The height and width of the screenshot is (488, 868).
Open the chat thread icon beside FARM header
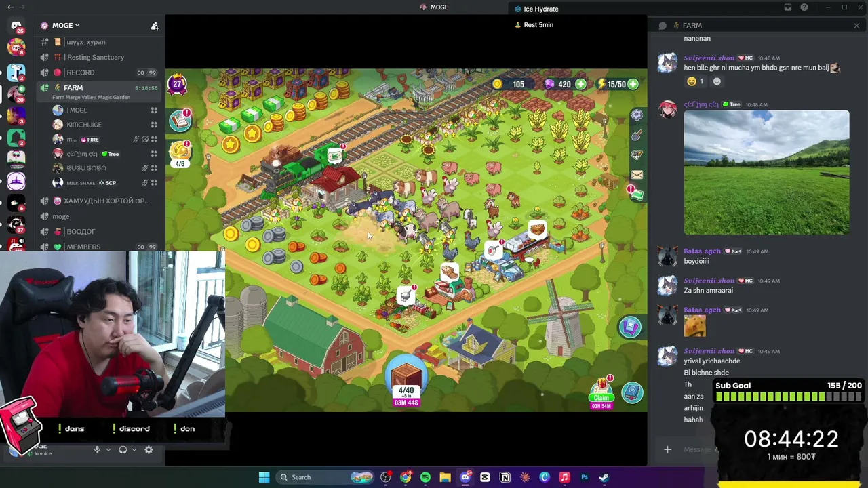pos(663,26)
